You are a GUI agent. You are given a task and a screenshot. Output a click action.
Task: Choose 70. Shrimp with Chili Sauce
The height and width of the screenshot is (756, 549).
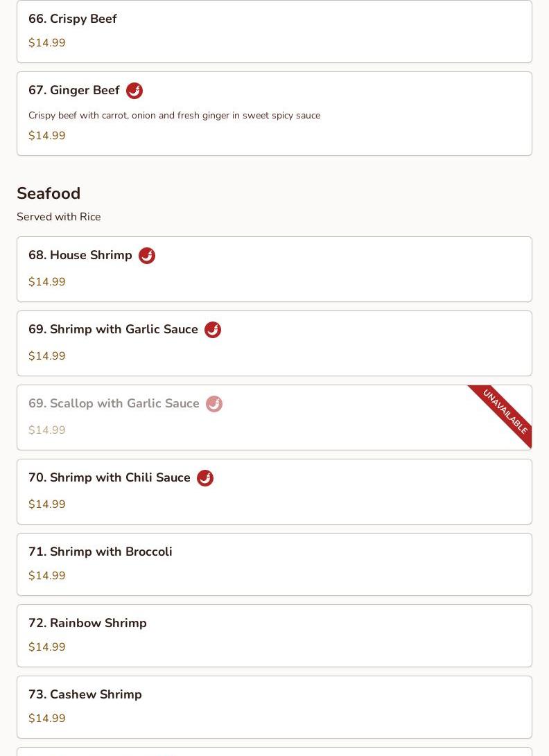pyautogui.click(x=110, y=477)
